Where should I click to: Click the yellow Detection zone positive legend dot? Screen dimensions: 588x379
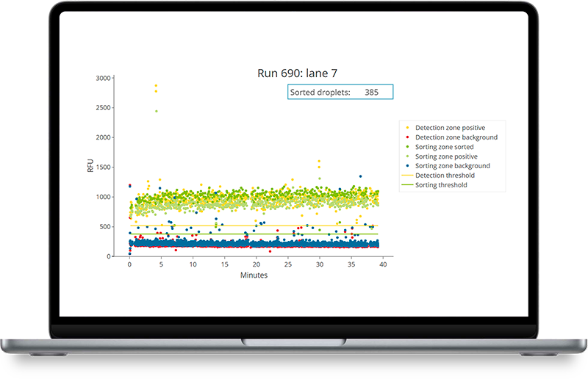[407, 128]
